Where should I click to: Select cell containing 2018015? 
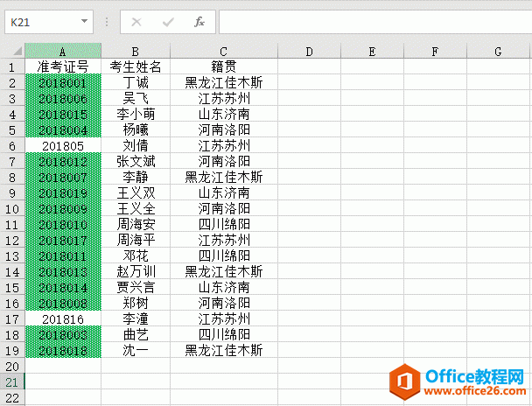pyautogui.click(x=63, y=114)
